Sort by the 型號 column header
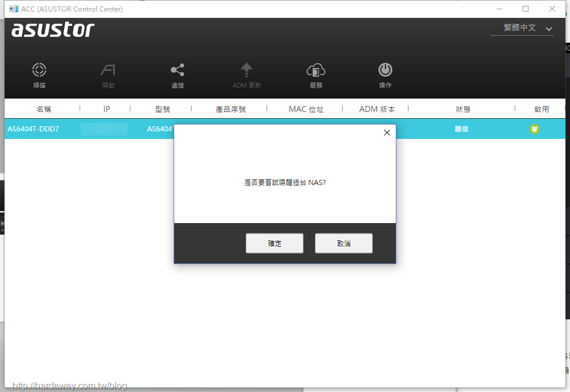570x392 pixels. point(163,109)
